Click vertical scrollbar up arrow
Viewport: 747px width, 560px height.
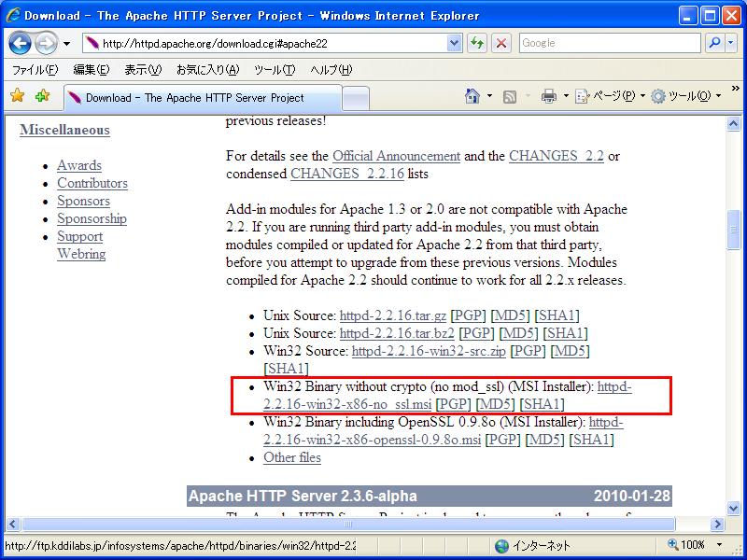pyautogui.click(x=733, y=124)
